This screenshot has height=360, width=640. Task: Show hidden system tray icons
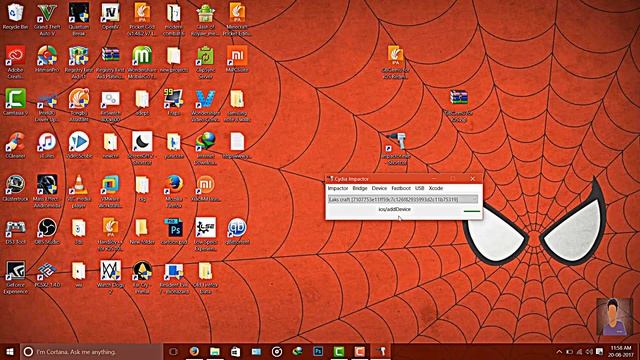[559, 351]
